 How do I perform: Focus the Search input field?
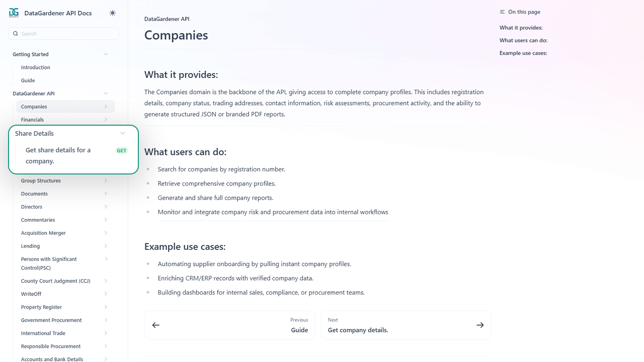tap(68, 34)
